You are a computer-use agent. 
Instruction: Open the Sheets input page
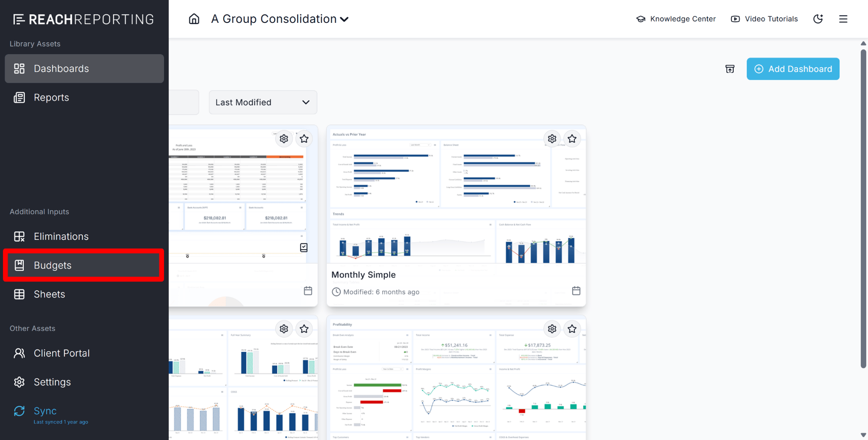pyautogui.click(x=84, y=294)
